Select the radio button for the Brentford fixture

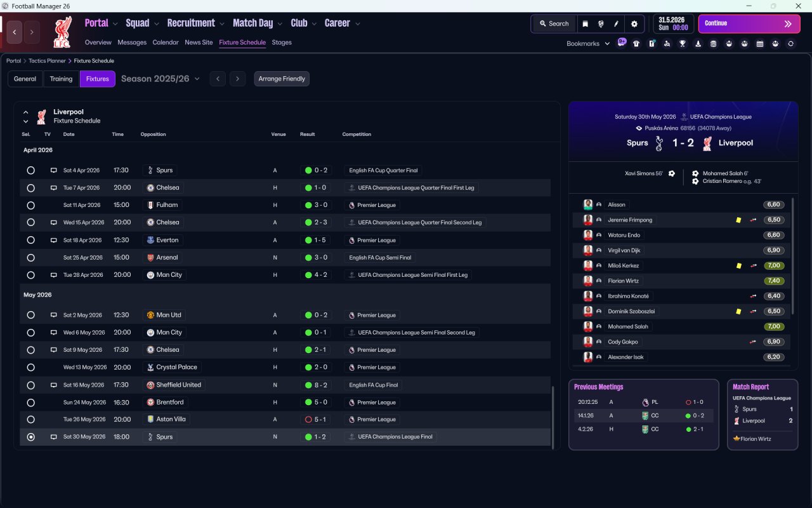click(x=30, y=402)
